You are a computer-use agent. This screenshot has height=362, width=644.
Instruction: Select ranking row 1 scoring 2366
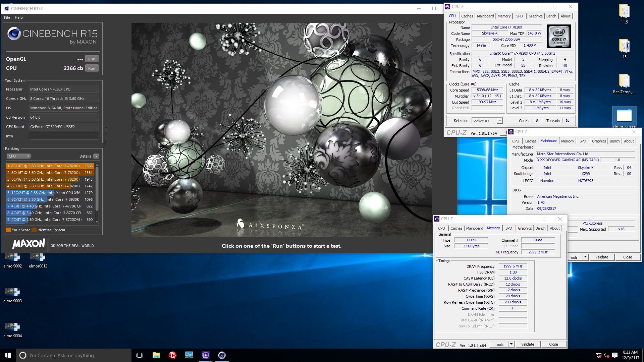pos(50,166)
